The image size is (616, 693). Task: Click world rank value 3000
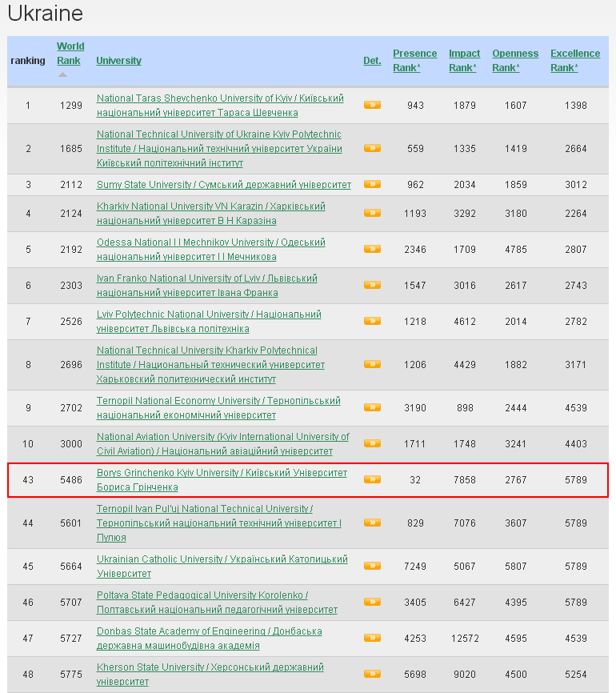pyautogui.click(x=71, y=444)
